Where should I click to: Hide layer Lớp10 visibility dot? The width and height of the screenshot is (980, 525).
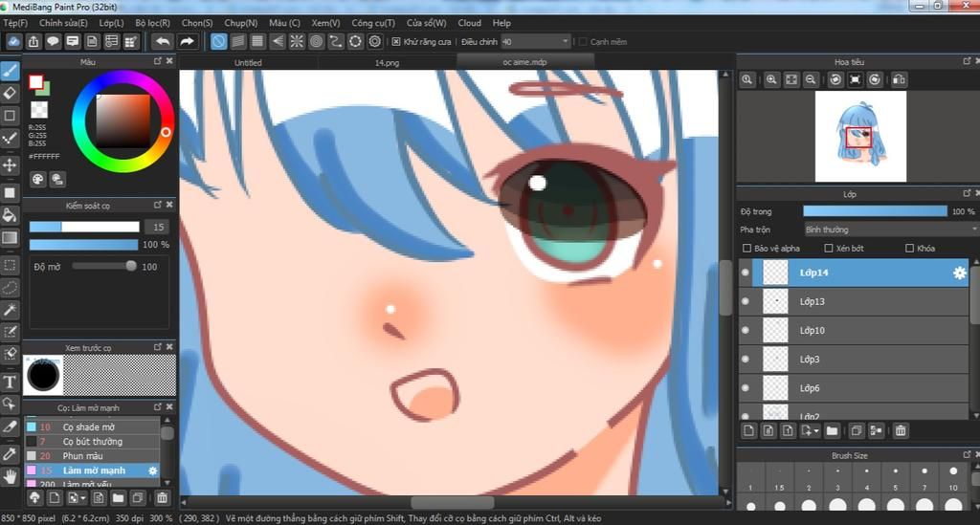[x=745, y=330]
